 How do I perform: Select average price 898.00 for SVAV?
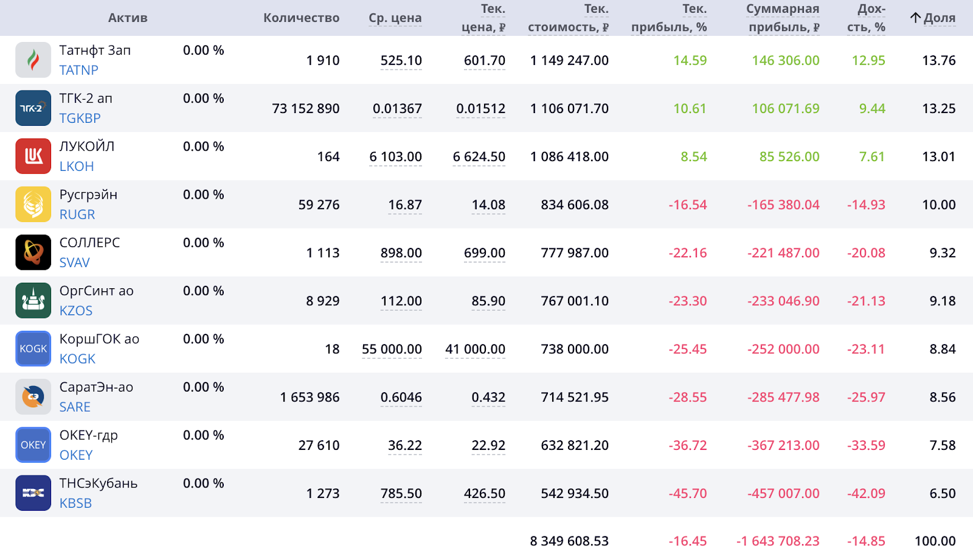(x=401, y=253)
